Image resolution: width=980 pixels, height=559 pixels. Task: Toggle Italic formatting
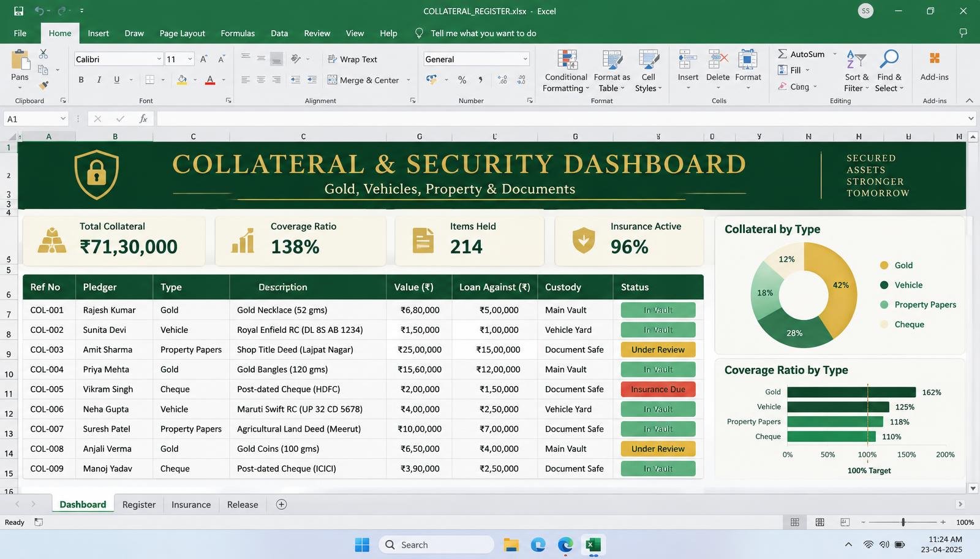99,80
